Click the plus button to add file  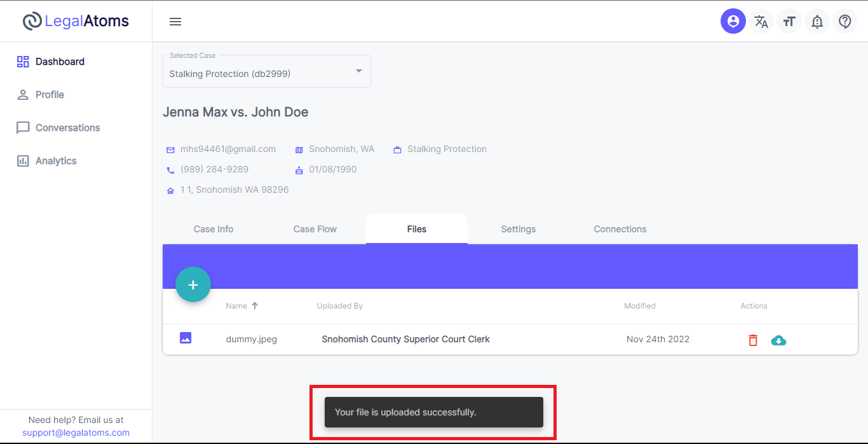[x=193, y=284]
